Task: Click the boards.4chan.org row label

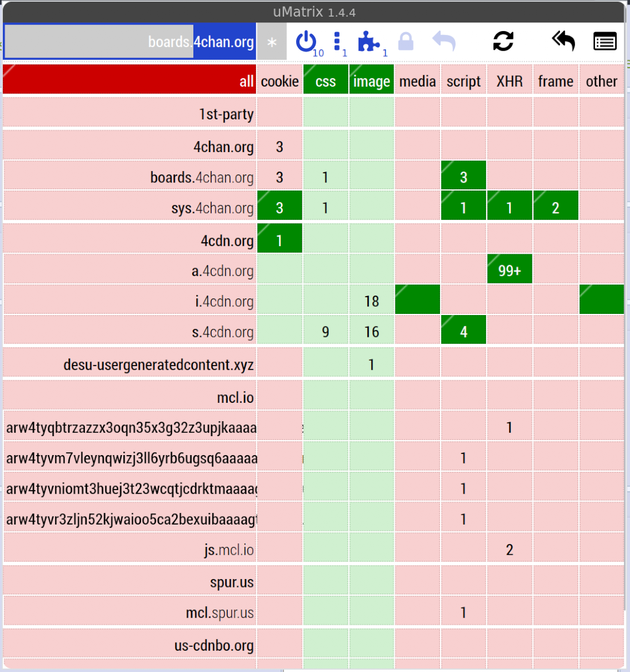Action: (x=130, y=176)
